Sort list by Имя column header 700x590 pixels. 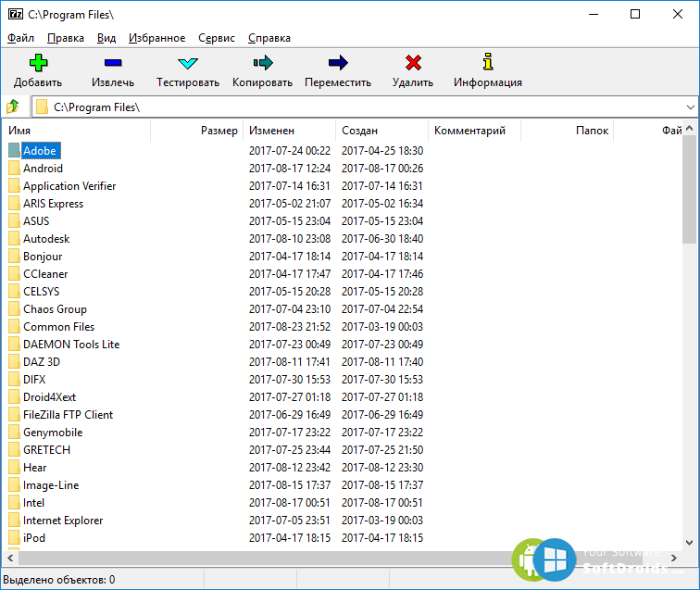point(76,131)
